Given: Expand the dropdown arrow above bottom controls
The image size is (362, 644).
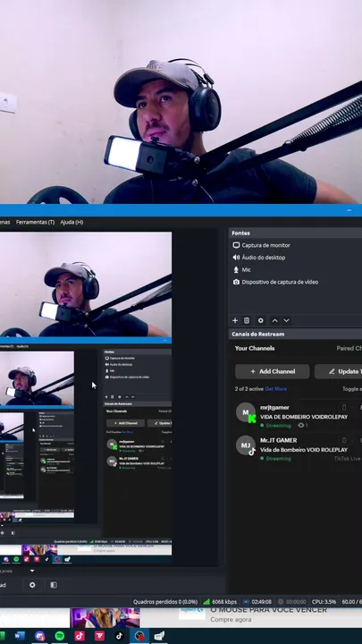Looking at the screenshot, I should click(32, 571).
